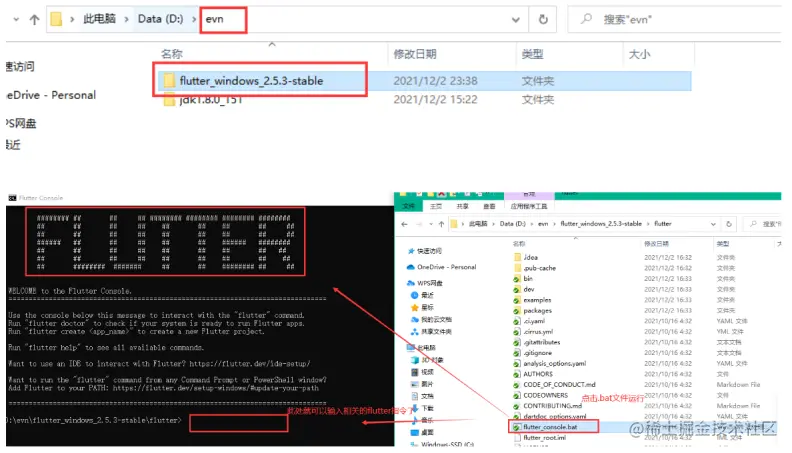This screenshot has width=792, height=453.
Task: Open the 主页 ribbon tab
Action: tap(436, 206)
